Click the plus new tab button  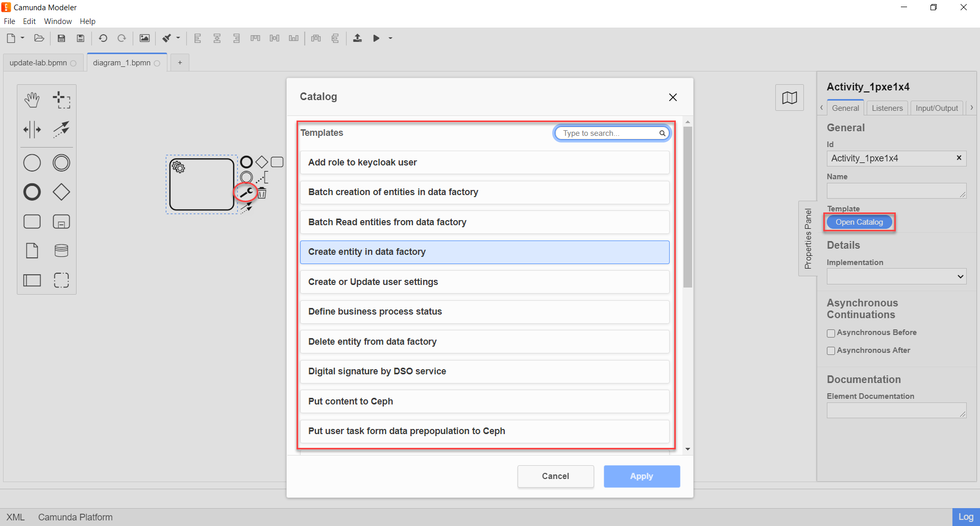coord(180,63)
